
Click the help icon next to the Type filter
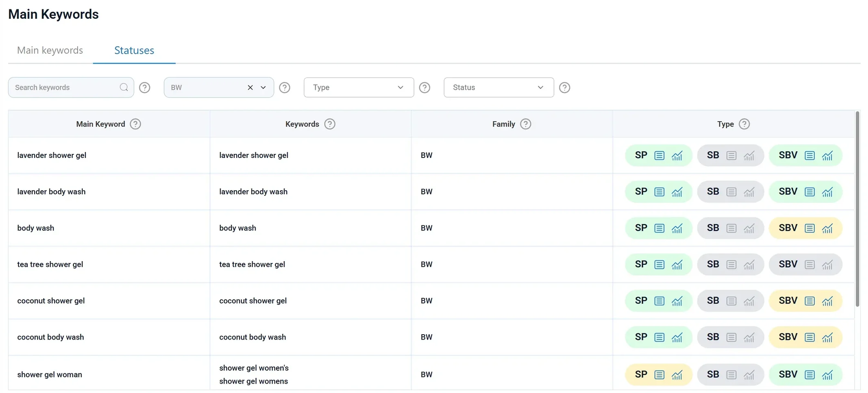(x=425, y=87)
